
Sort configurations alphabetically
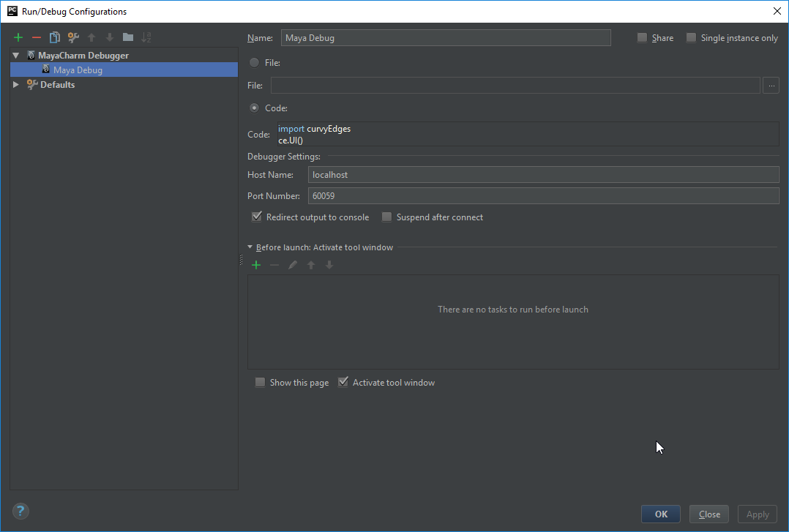click(146, 37)
